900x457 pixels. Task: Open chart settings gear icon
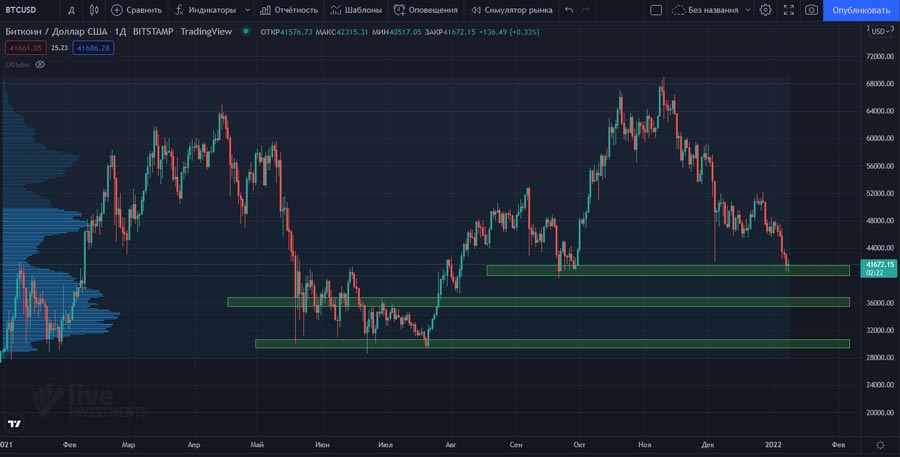point(765,10)
